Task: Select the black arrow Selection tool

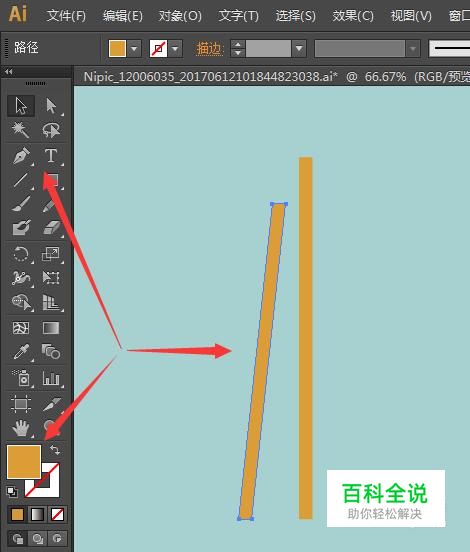Action: [x=21, y=106]
